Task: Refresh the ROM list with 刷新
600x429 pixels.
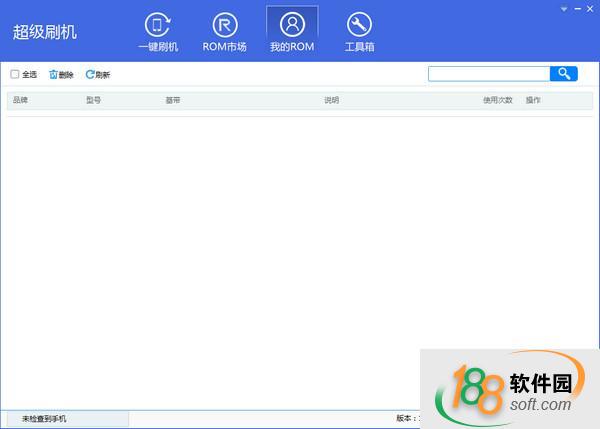Action: click(90, 75)
